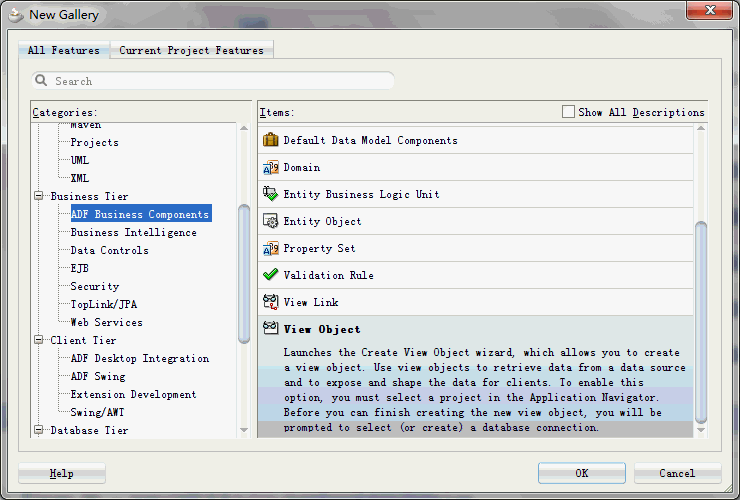Focus the Search input field
The height and width of the screenshot is (500, 740).
[x=213, y=81]
